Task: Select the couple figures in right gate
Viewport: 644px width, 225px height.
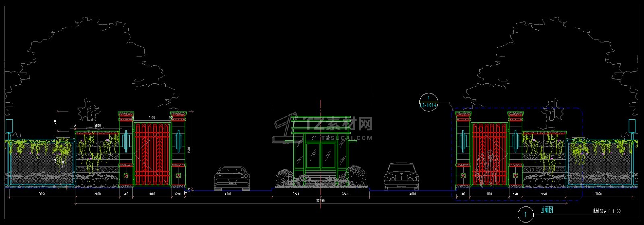Action: click(x=486, y=168)
